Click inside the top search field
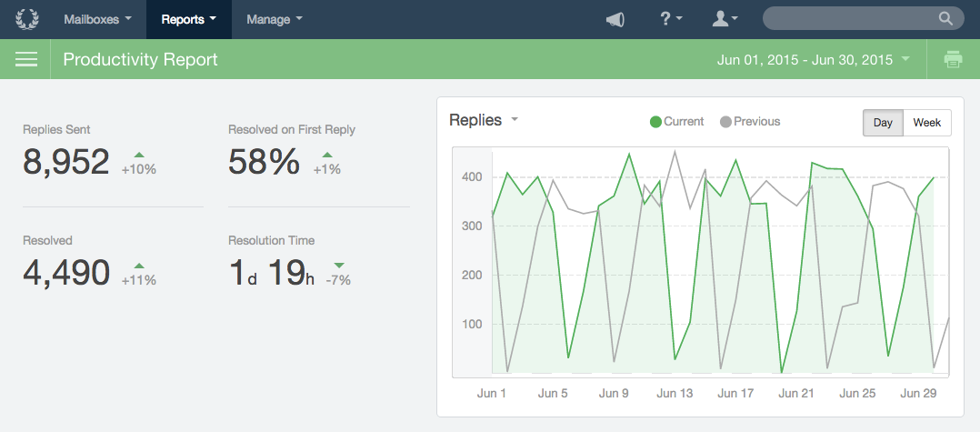The width and height of the screenshot is (980, 432). (850, 19)
